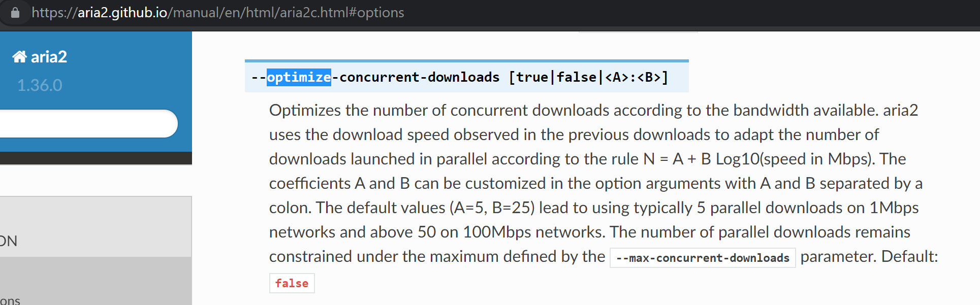980x305 pixels.
Task: Click the padlock icon in the address bar
Action: [x=15, y=12]
